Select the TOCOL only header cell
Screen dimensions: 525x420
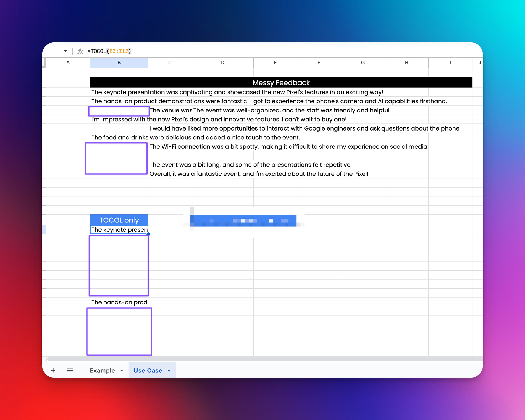click(x=119, y=220)
